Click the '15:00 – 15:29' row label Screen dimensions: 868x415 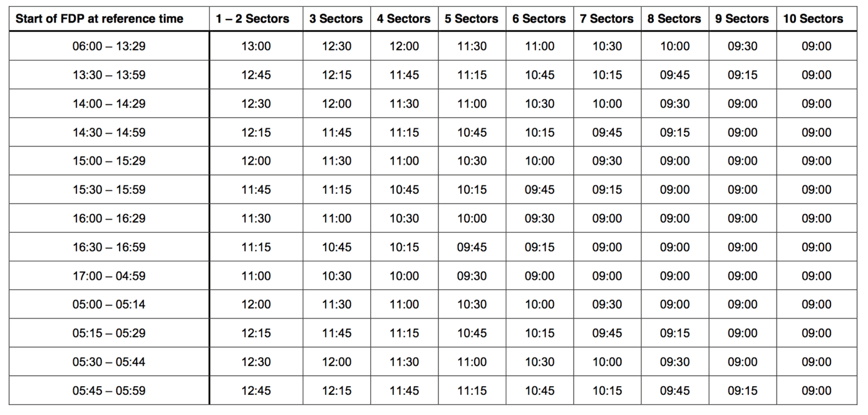click(x=109, y=161)
